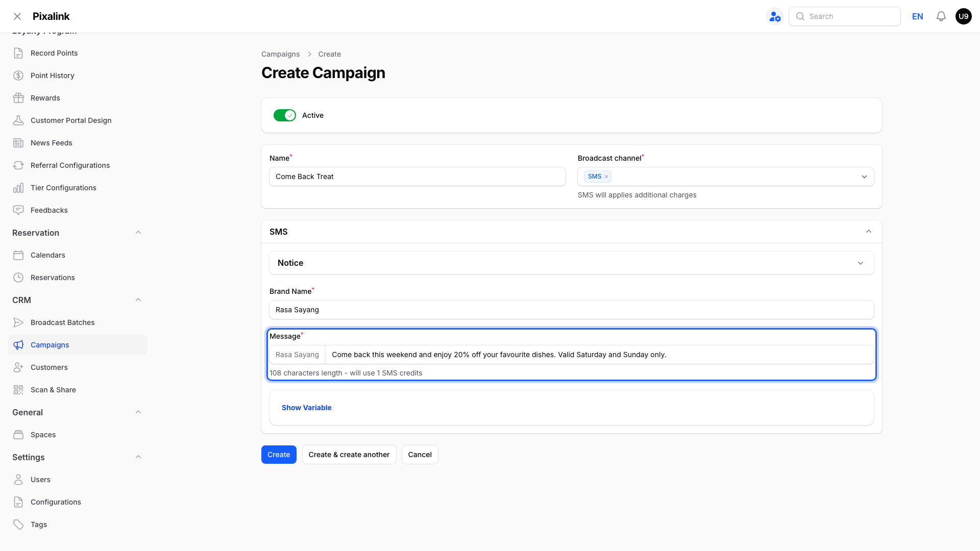
Task: Cancel the campaign creation
Action: click(420, 455)
